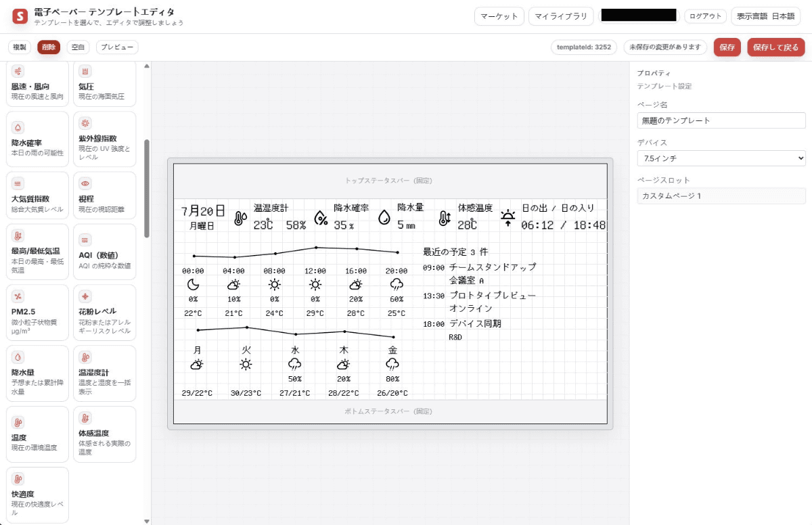Select the 花粉レベル widget icon
Image resolution: width=812 pixels, height=525 pixels.
tap(85, 296)
